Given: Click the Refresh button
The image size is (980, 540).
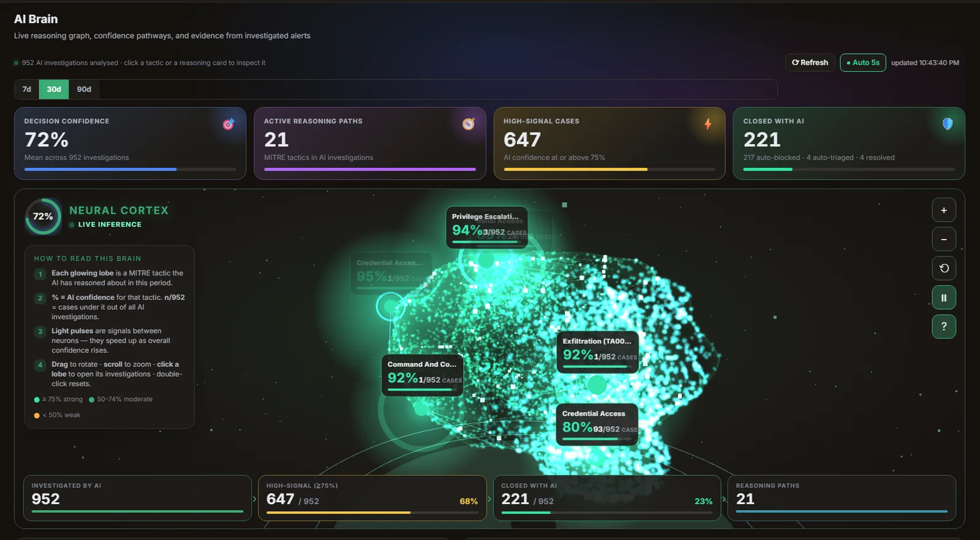Looking at the screenshot, I should tap(810, 62).
